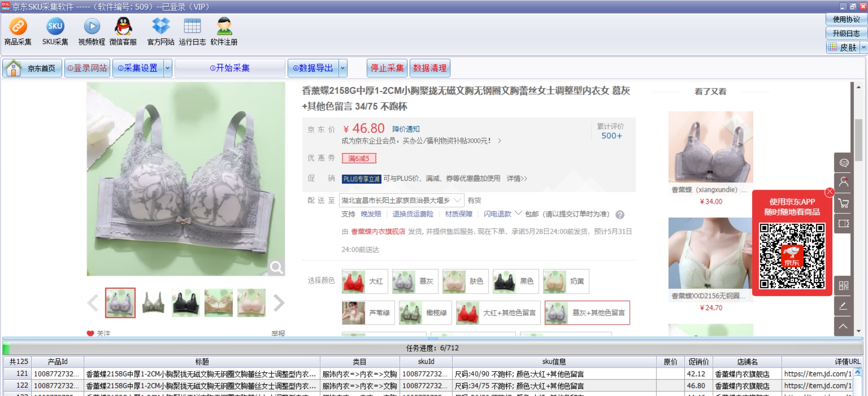
Task: Click 数据导出 button
Action: pyautogui.click(x=313, y=68)
